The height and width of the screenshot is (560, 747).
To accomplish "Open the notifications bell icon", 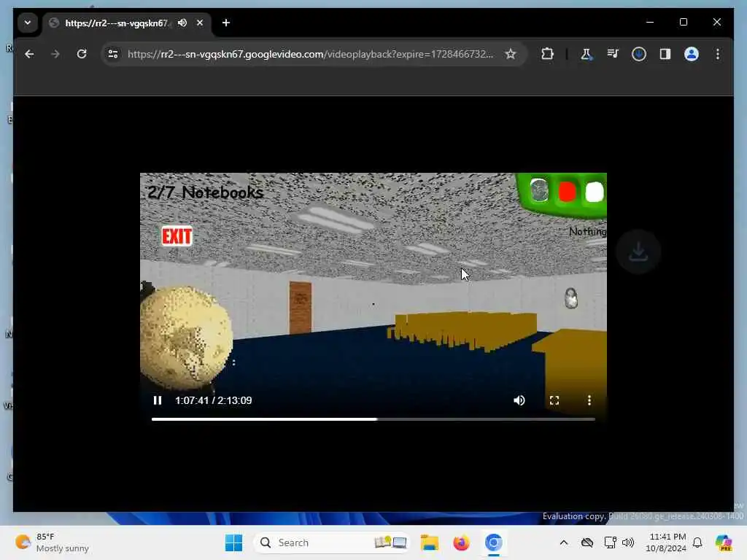I will (697, 542).
